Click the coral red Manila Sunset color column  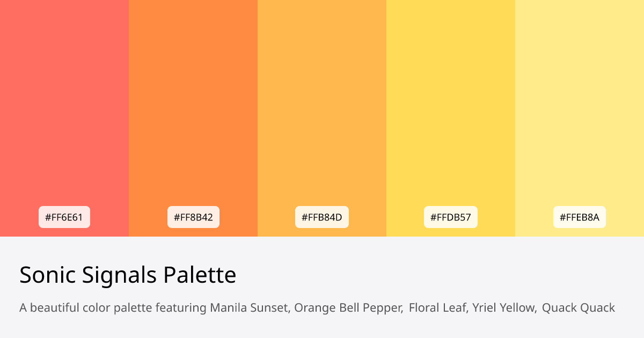pos(64,107)
